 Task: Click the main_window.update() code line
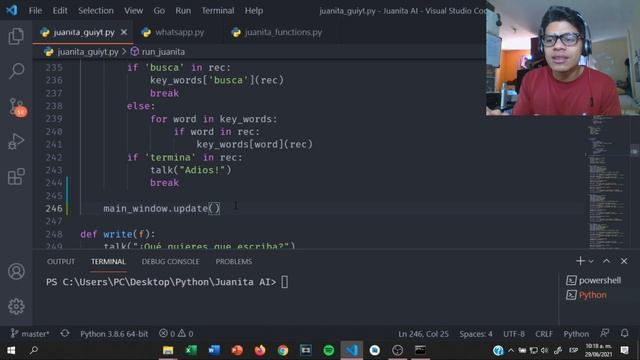click(x=162, y=209)
